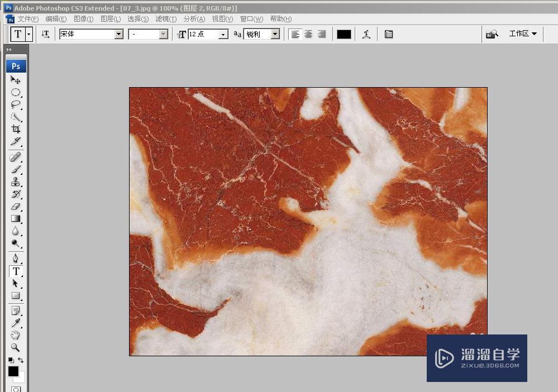The height and width of the screenshot is (392, 558).
Task: Select the Crop tool
Action: coord(15,129)
